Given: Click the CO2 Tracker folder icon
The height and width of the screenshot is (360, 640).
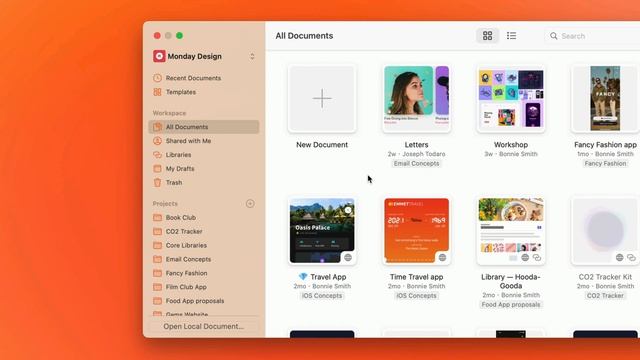Looking at the screenshot, I should [158, 231].
